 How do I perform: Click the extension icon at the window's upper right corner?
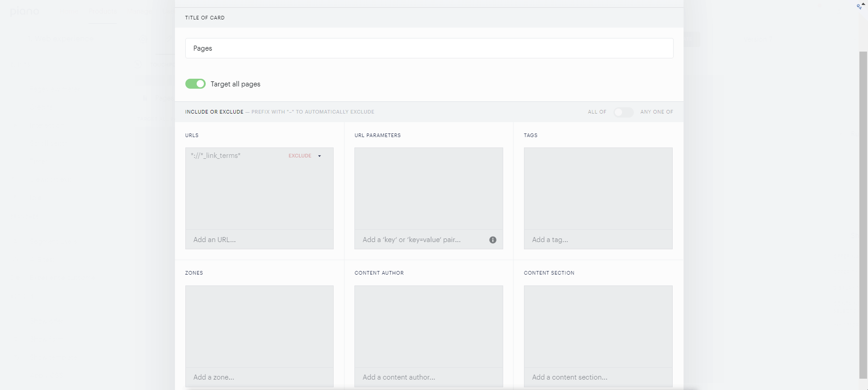[859, 6]
